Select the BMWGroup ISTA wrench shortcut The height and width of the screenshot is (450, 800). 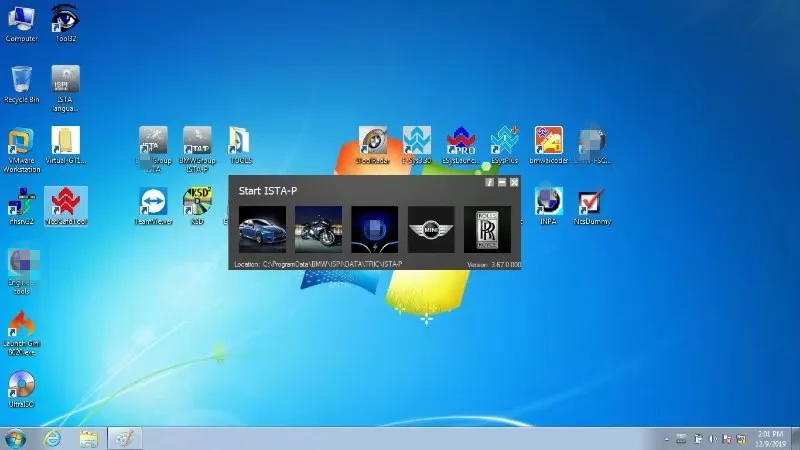coord(153,150)
